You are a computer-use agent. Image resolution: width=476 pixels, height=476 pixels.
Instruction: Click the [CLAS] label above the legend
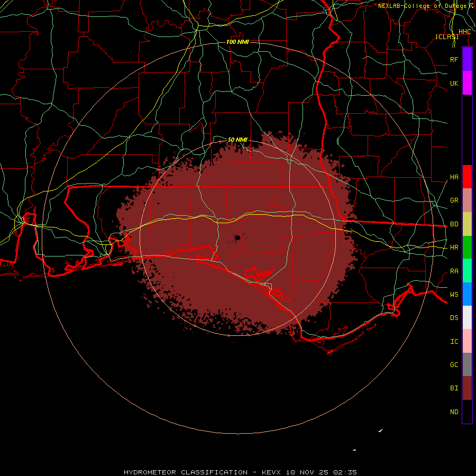447,36
